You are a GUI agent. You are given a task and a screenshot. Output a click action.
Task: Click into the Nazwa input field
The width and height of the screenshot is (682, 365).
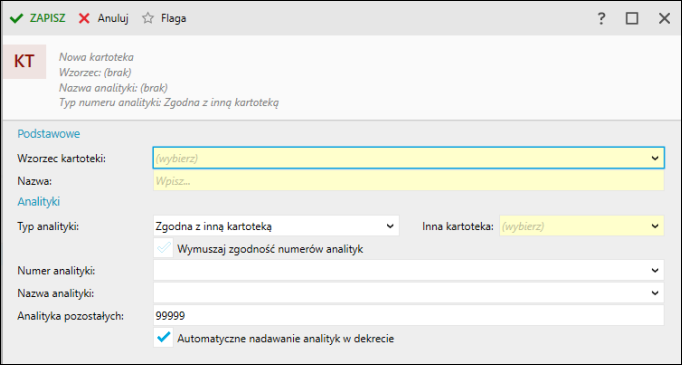408,181
